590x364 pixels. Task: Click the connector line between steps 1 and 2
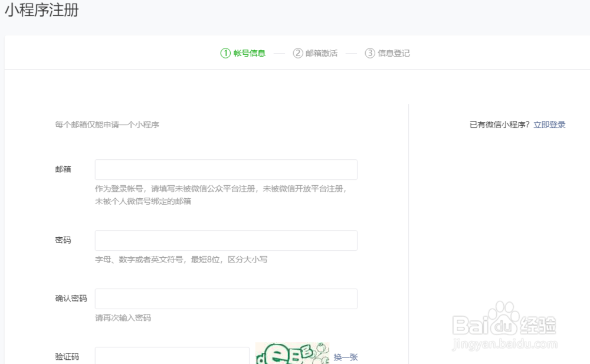(x=280, y=53)
